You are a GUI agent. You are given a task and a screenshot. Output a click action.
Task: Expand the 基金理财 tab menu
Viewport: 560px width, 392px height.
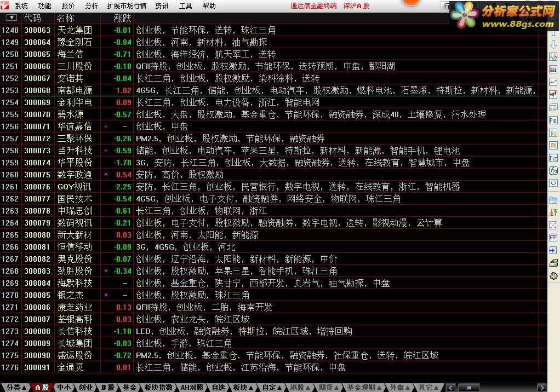[x=364, y=388]
